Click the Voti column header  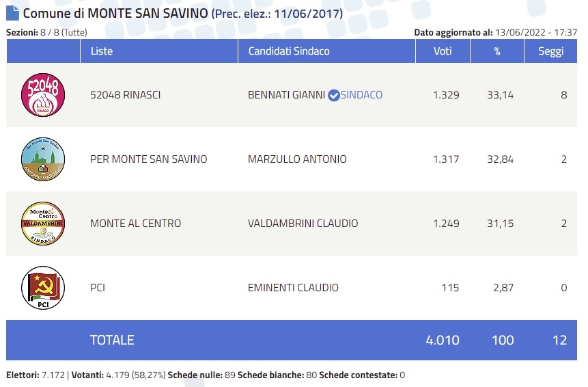(x=443, y=51)
